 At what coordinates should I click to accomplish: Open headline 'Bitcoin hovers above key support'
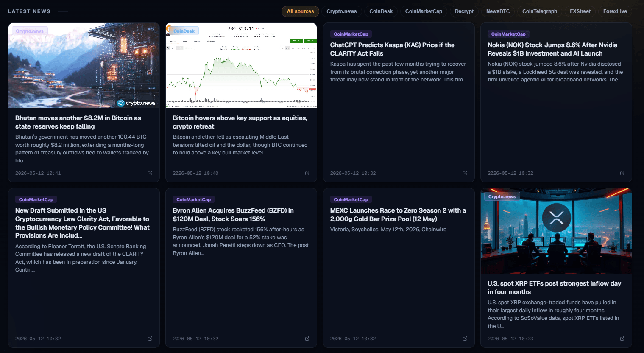click(x=240, y=122)
